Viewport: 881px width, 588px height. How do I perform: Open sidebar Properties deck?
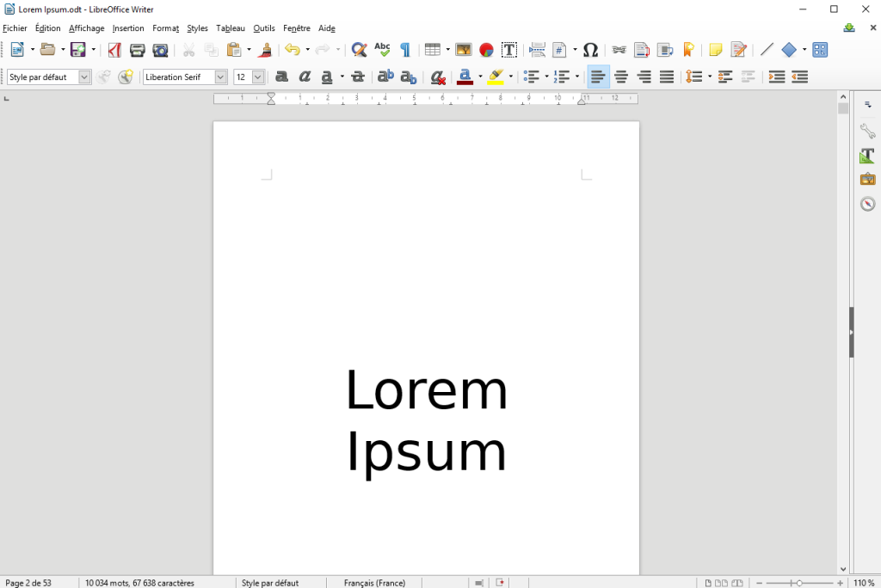[867, 132]
